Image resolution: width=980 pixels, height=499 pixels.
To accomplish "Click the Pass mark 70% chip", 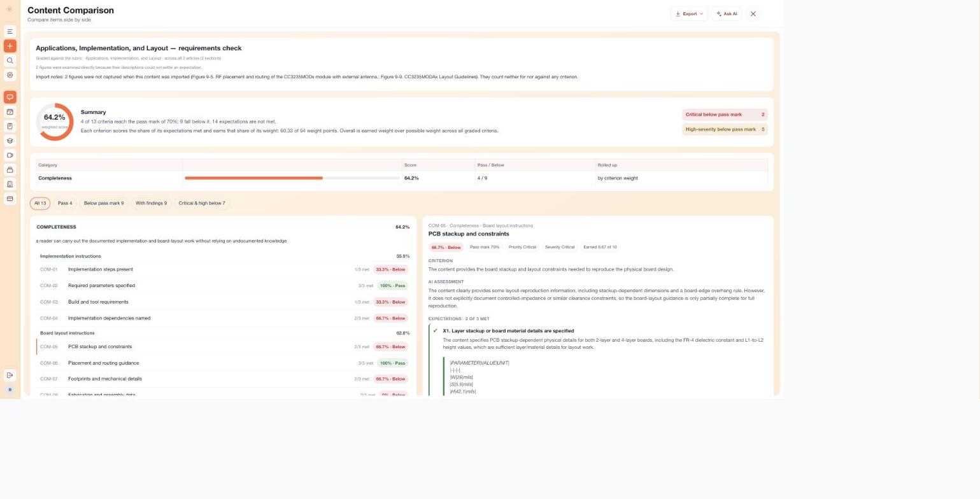I will tap(485, 247).
